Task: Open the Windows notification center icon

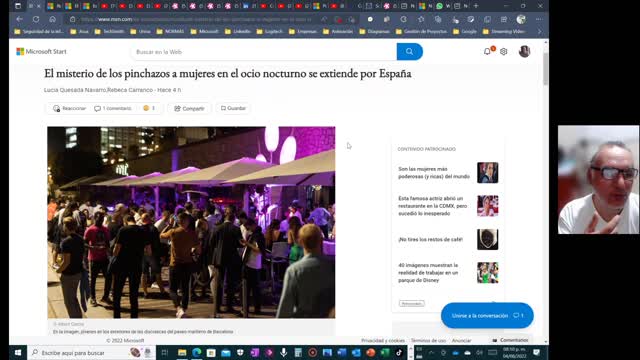Action: 536,352
